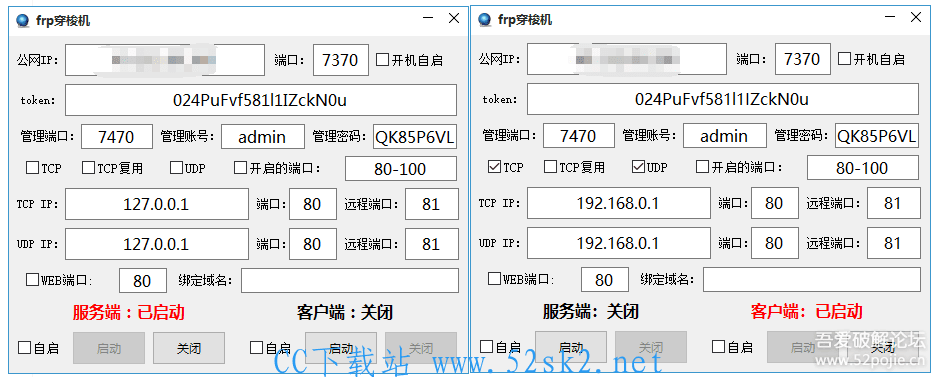This screenshot has height=377, width=935.
Task: Click 管理密码 field in left window
Action: (415, 137)
